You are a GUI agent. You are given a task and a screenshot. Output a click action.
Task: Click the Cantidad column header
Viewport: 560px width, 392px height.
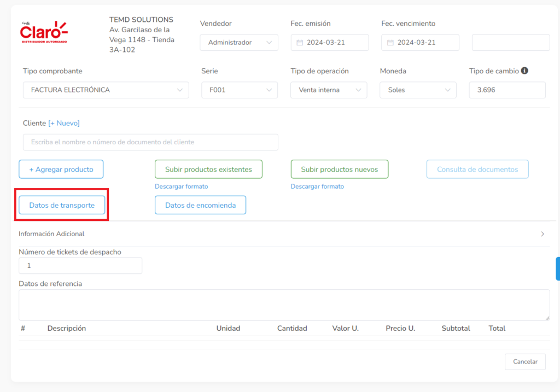tap(292, 329)
